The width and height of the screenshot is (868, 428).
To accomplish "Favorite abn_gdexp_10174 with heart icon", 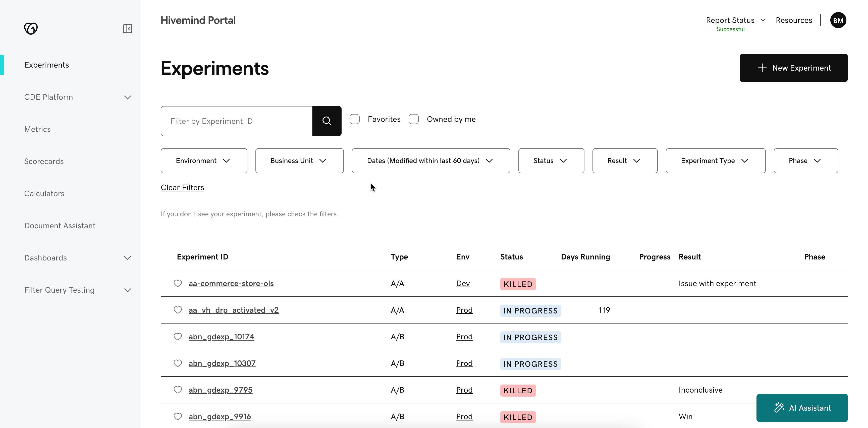I will [178, 336].
